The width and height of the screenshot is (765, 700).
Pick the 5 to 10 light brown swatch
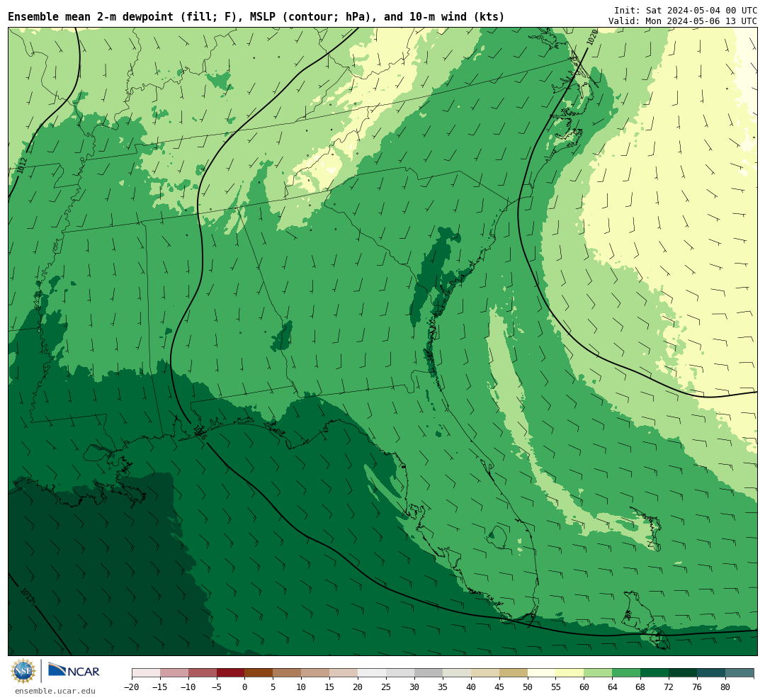click(288, 673)
